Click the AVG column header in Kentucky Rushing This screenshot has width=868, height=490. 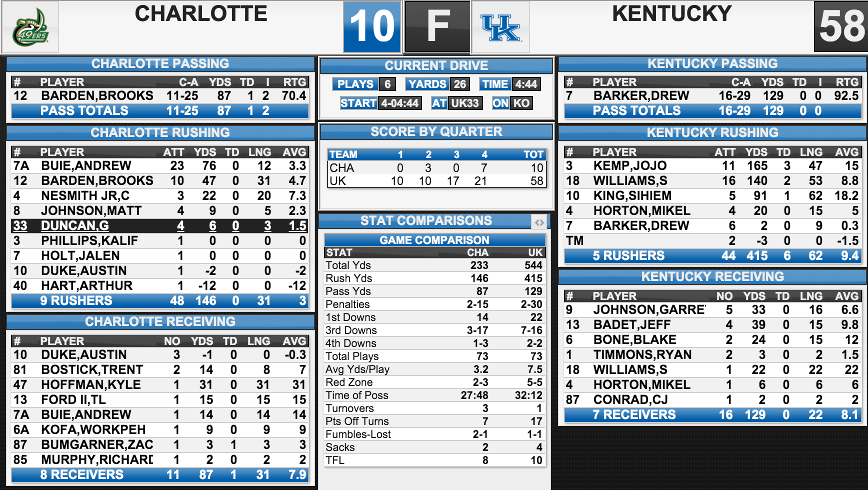[x=847, y=152]
